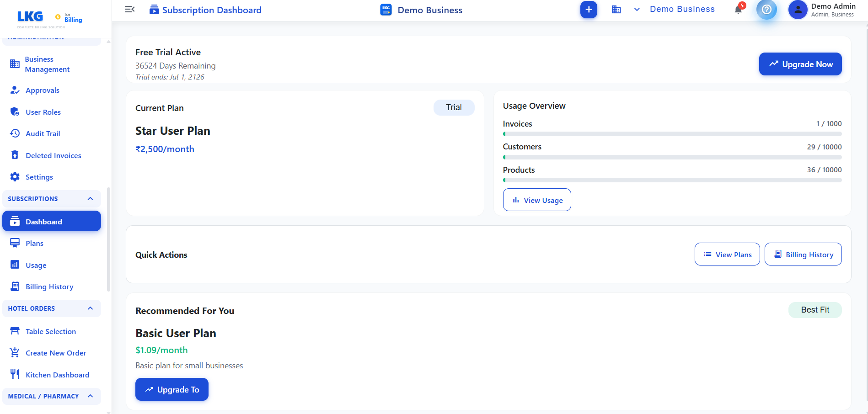This screenshot has height=414, width=868.
Task: Click the User Roles shield icon
Action: [x=15, y=112]
